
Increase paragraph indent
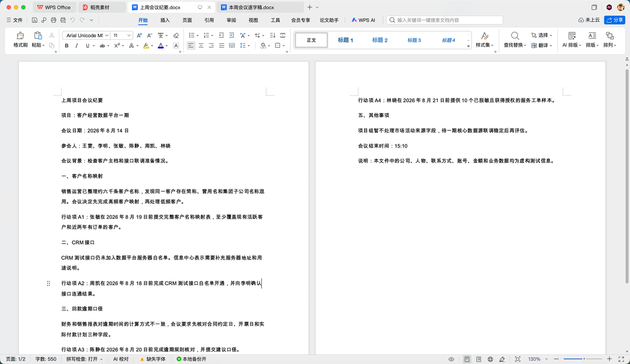231,35
